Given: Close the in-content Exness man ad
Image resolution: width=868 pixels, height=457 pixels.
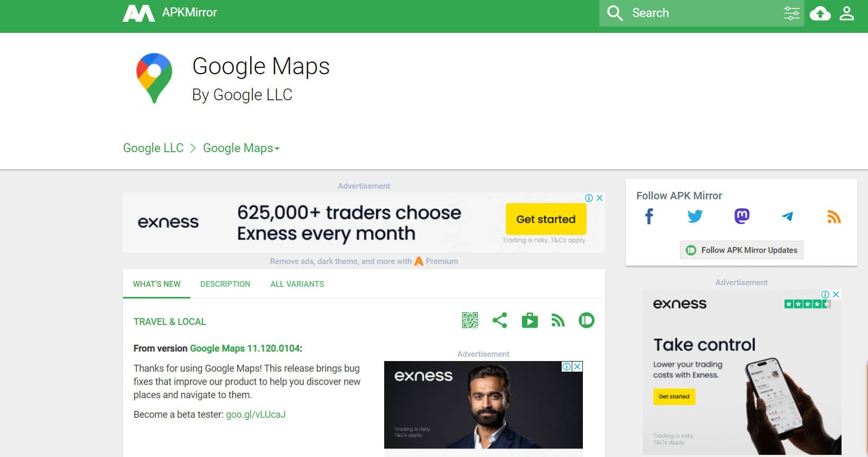Looking at the screenshot, I should [578, 366].
